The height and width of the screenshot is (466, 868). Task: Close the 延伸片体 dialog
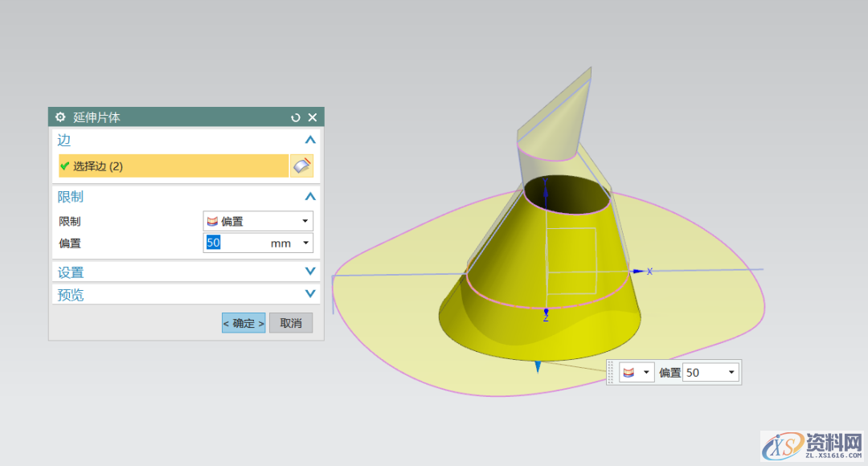click(x=313, y=117)
